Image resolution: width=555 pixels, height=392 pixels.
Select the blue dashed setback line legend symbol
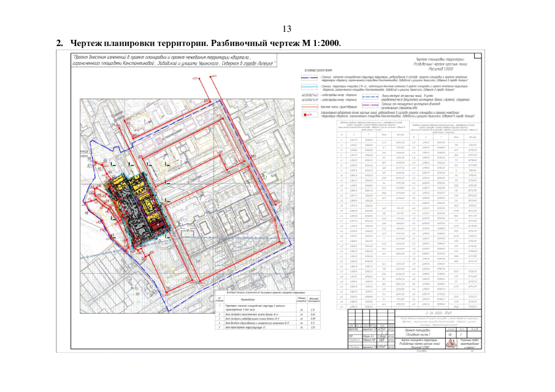pyautogui.click(x=371, y=97)
